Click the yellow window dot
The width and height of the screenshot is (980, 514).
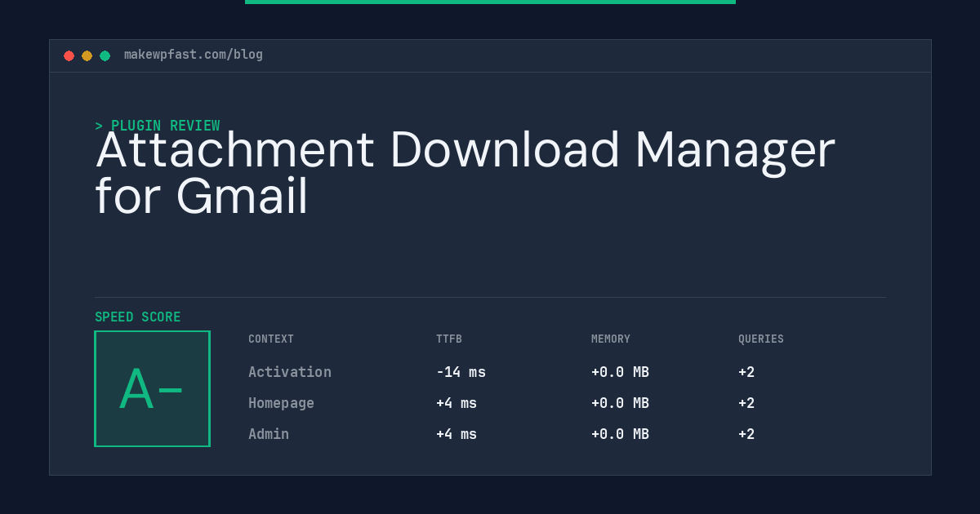point(87,55)
